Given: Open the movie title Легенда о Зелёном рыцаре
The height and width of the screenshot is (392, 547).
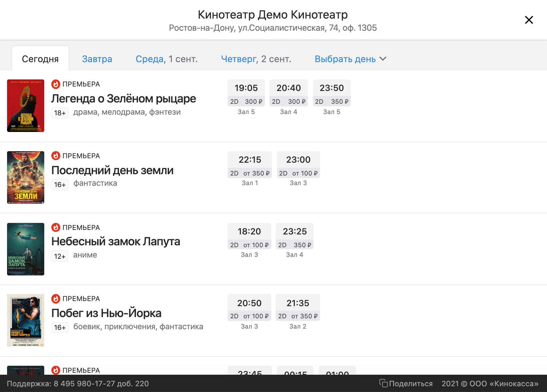Looking at the screenshot, I should (123, 99).
